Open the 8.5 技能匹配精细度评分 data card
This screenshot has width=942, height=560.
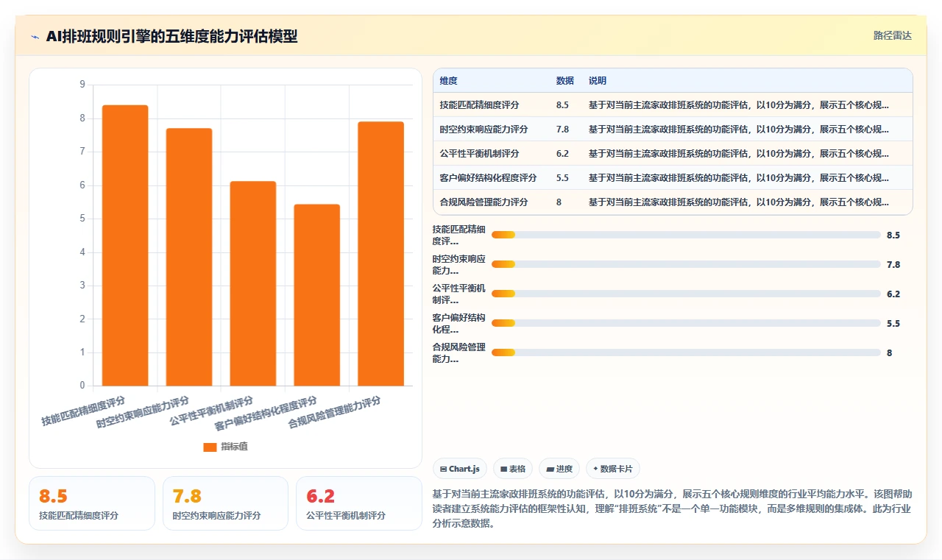(x=92, y=503)
